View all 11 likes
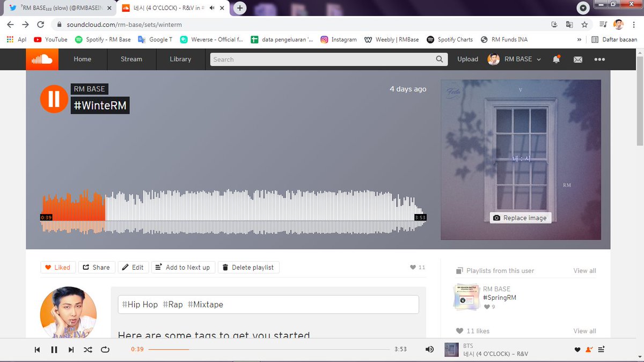The height and width of the screenshot is (362, 644). point(584,331)
